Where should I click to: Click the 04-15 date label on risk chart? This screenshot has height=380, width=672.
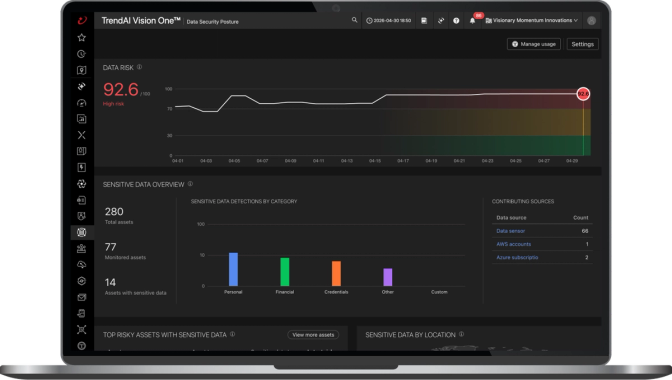click(375, 161)
